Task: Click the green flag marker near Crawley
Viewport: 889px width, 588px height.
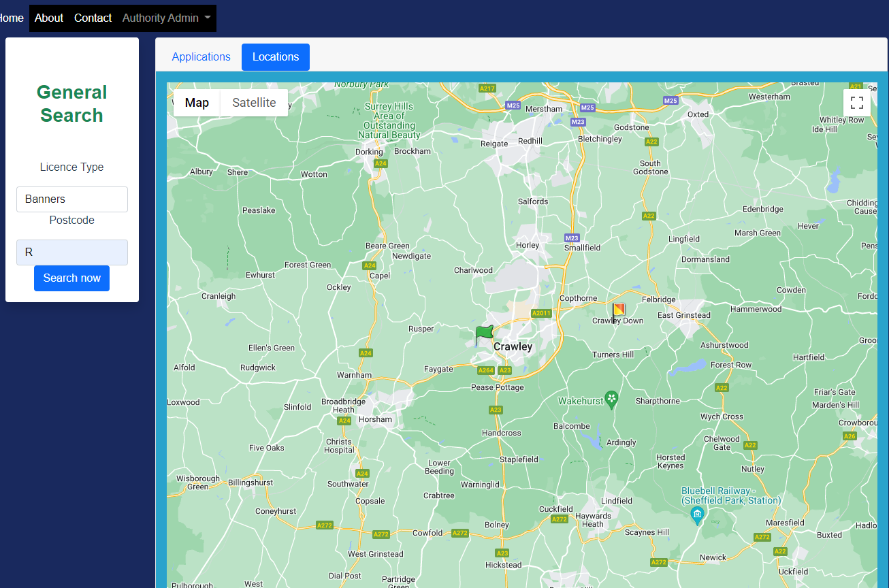Action: 483,334
